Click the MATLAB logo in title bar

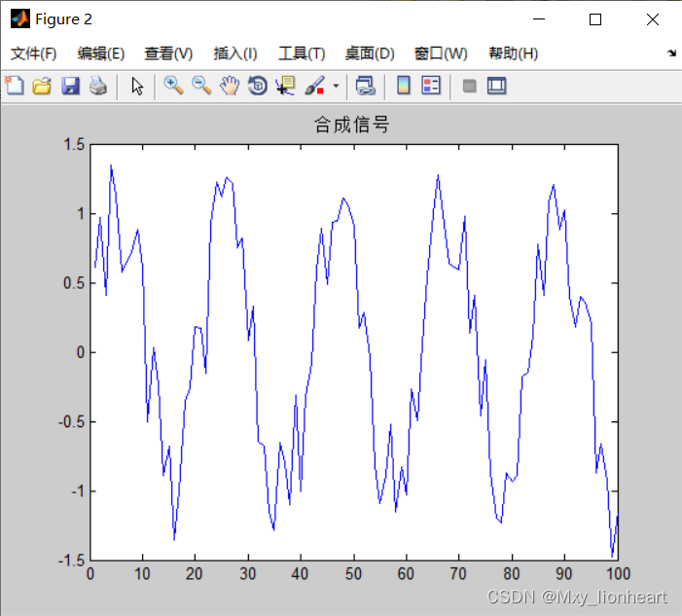point(20,18)
